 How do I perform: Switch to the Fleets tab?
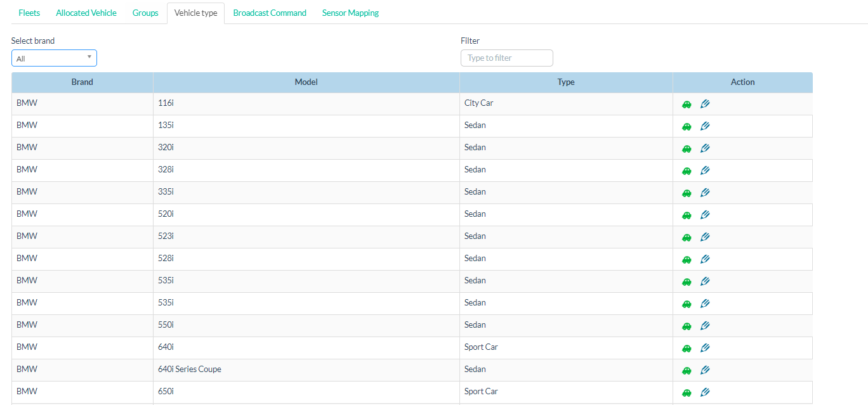29,13
